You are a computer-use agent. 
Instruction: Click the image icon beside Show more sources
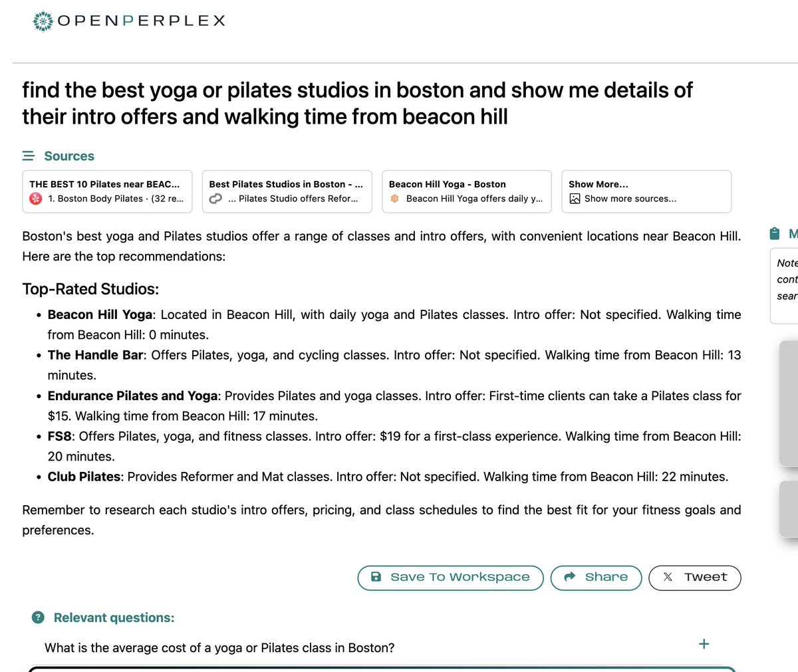coord(575,199)
